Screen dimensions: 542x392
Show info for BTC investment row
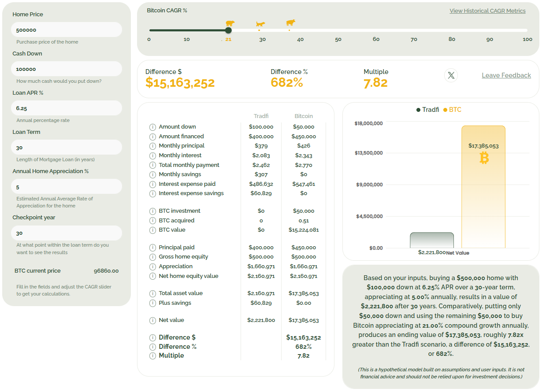(x=153, y=211)
